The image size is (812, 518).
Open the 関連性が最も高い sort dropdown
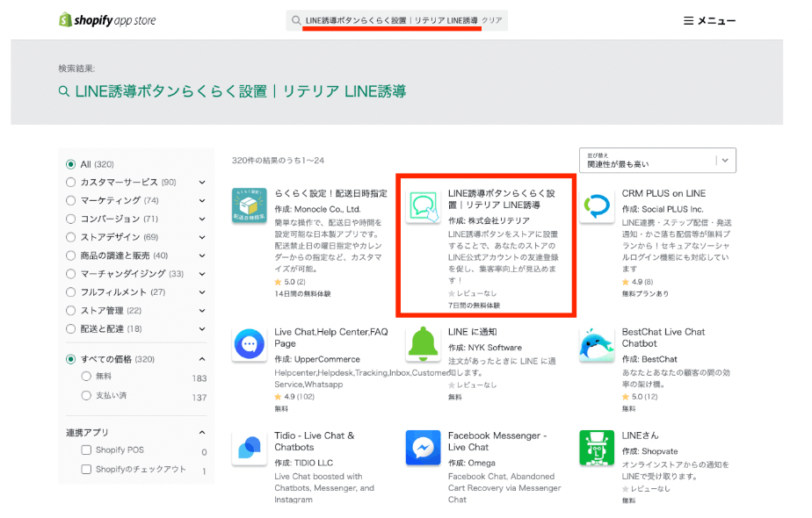[657, 161]
